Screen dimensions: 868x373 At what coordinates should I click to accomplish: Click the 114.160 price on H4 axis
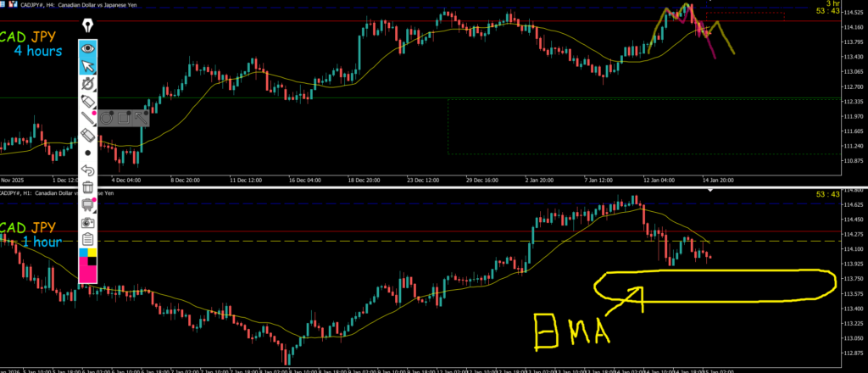coord(854,26)
